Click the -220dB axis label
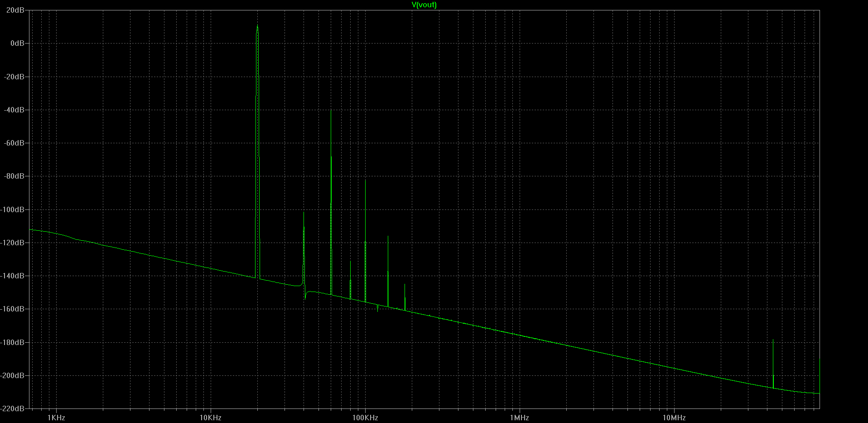Viewport: 868px width, 423px height. pyautogui.click(x=13, y=408)
